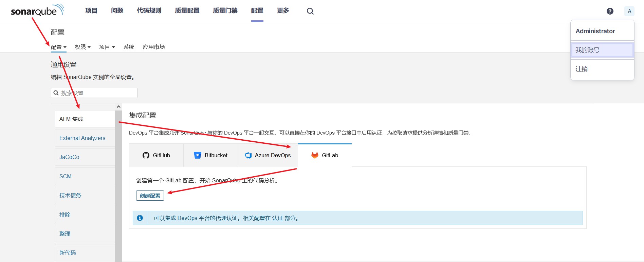This screenshot has height=262, width=644.
Task: Click the info icon in the blue notice
Action: [140, 218]
